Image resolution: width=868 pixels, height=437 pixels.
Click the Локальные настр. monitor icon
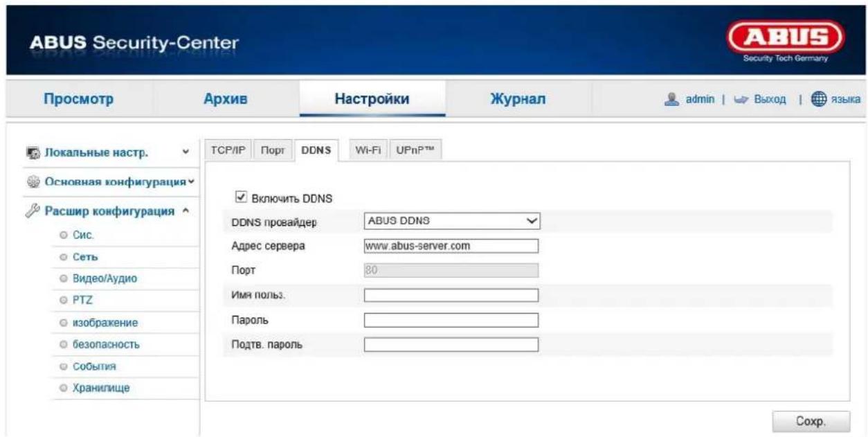coord(33,153)
